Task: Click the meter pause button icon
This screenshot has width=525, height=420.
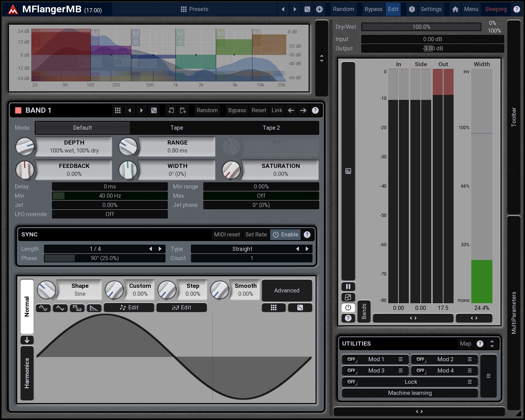Action: click(348, 287)
